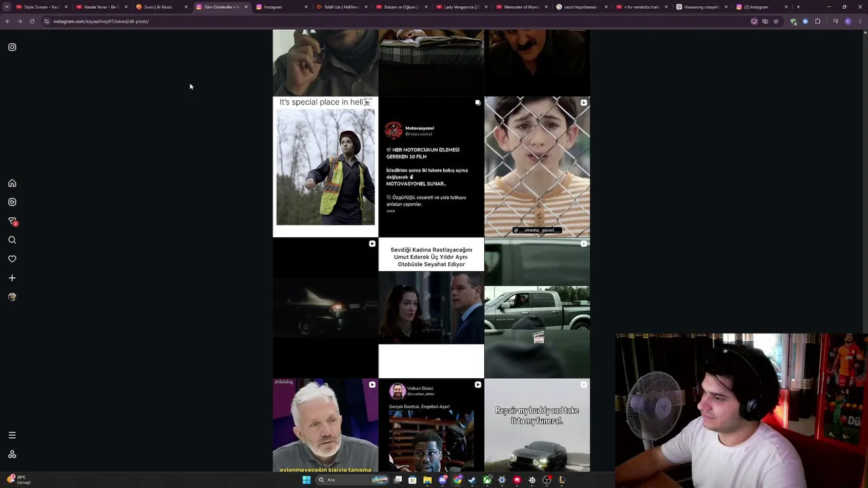This screenshot has height=488, width=868.
Task: Switch to the v for vendetta trailer tab
Action: 641,7
